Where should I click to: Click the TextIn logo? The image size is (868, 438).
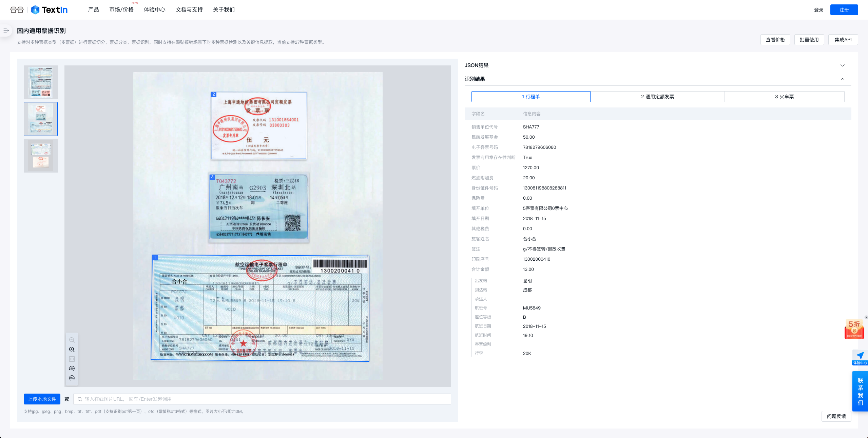point(50,10)
